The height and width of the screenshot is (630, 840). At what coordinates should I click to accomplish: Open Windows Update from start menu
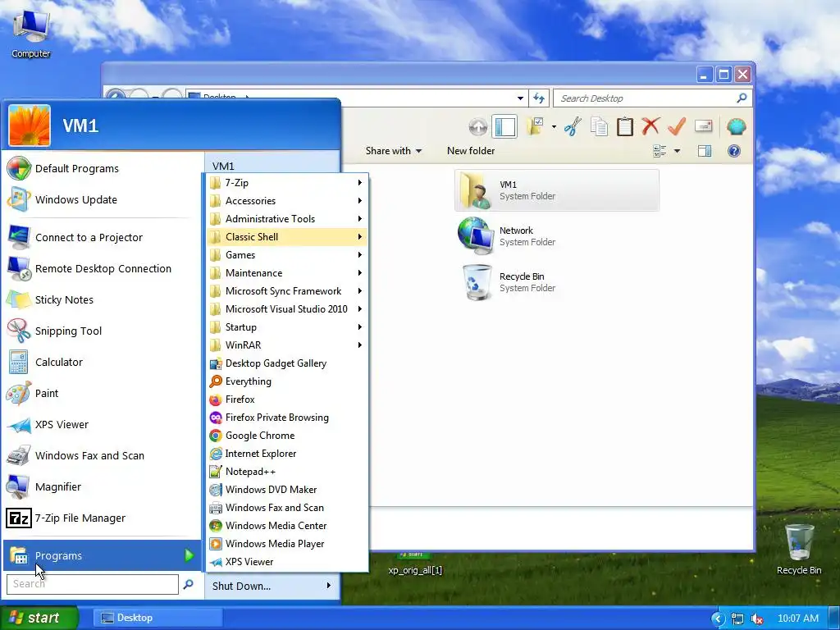pos(102,200)
